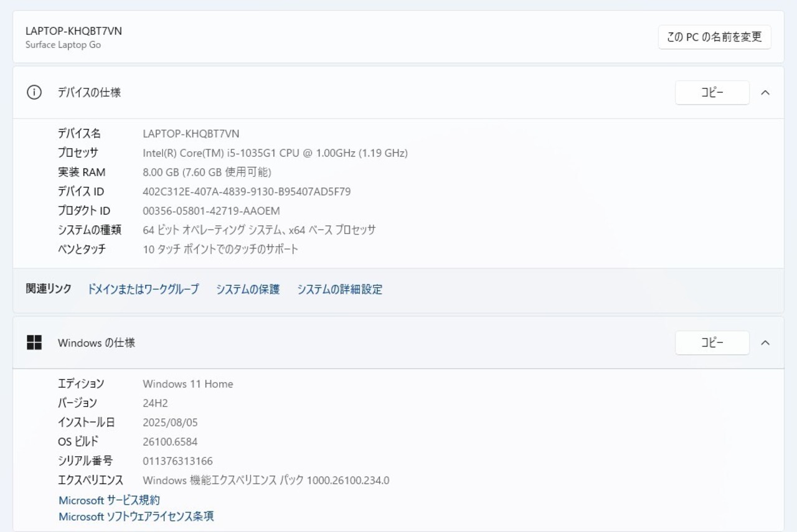Select the pen and touch value 10 タッチ
The width and height of the screenshot is (797, 532).
coord(220,249)
